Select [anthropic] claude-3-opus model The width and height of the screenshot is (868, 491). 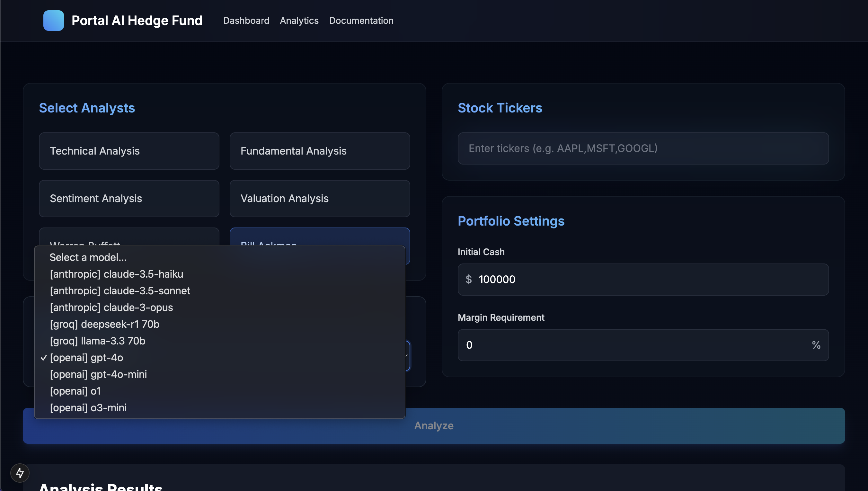pyautogui.click(x=219, y=308)
